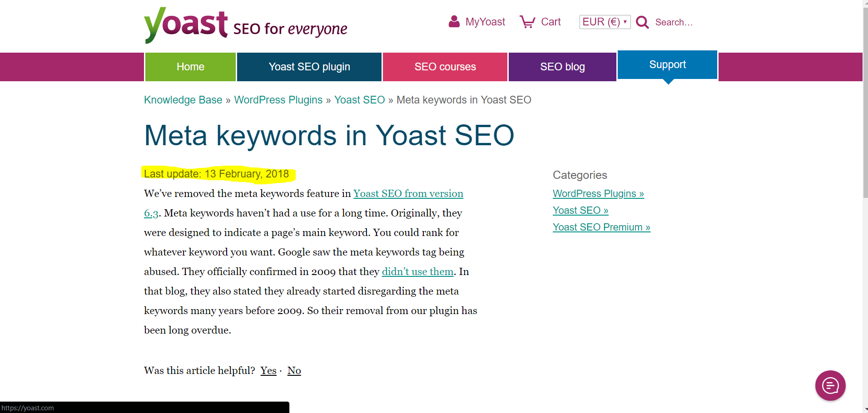Image resolution: width=868 pixels, height=413 pixels.
Task: Navigate to Knowledge Base breadcrumb
Action: pos(183,100)
